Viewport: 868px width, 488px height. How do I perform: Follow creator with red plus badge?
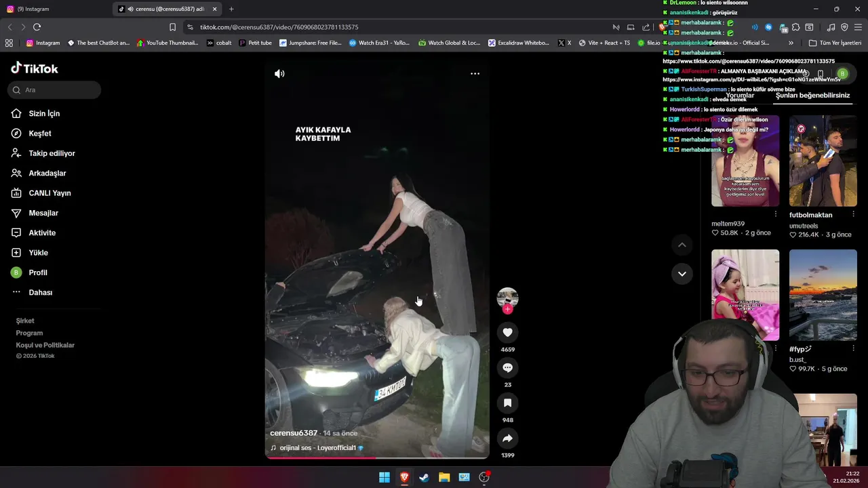(x=507, y=309)
